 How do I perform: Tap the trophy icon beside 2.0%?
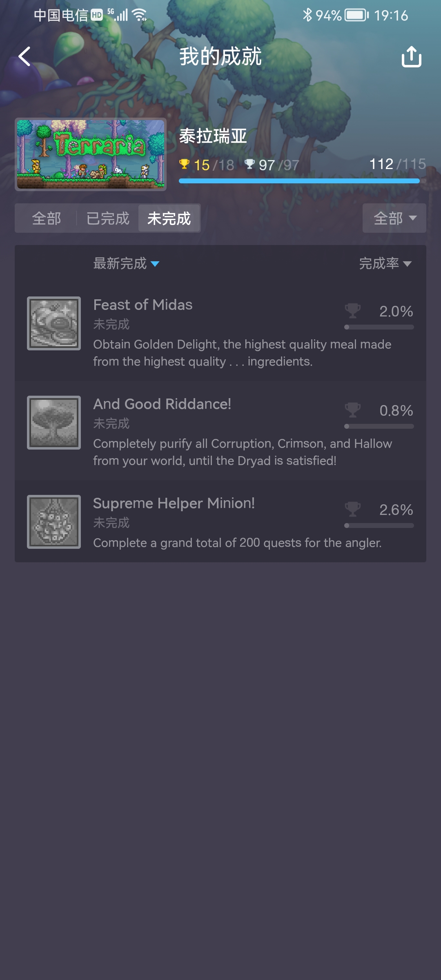click(353, 311)
